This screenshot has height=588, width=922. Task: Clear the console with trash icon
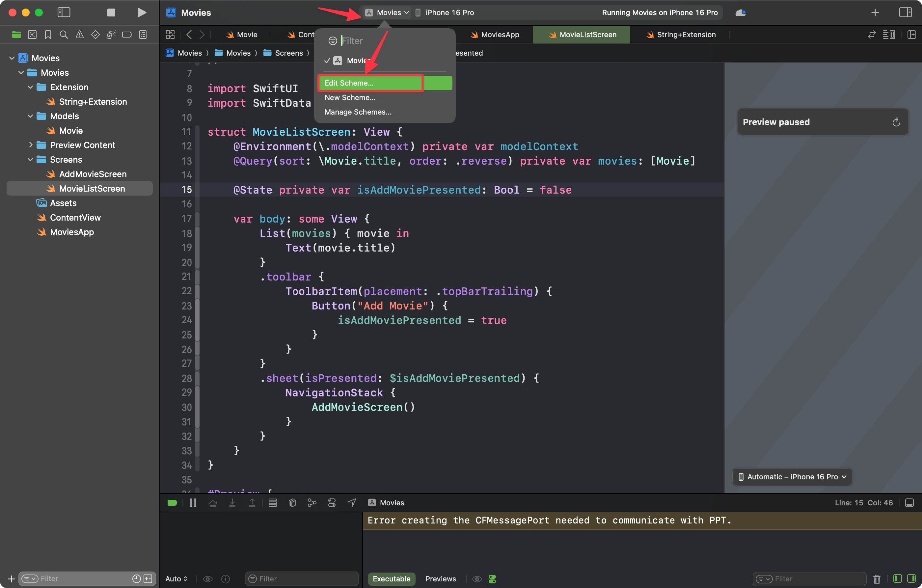tap(877, 579)
